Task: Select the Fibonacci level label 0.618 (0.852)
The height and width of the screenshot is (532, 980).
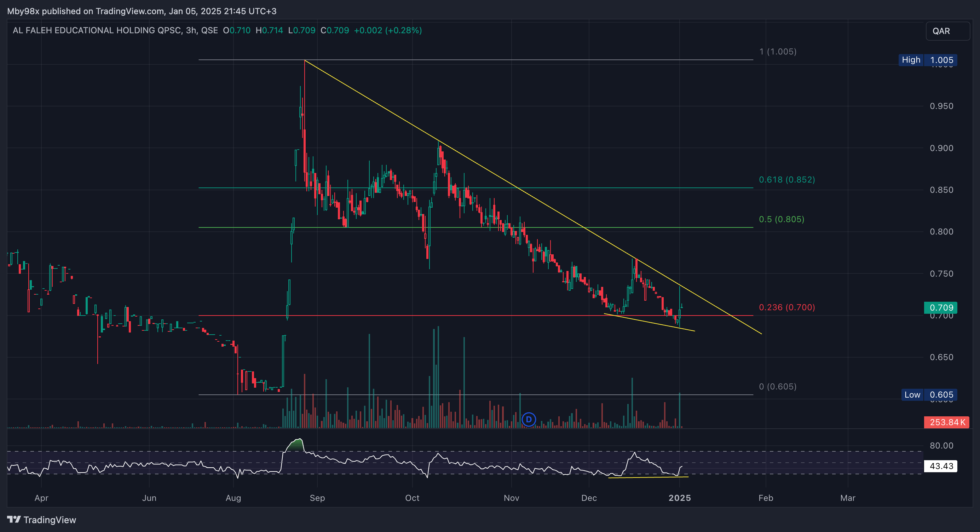Action: 787,179
